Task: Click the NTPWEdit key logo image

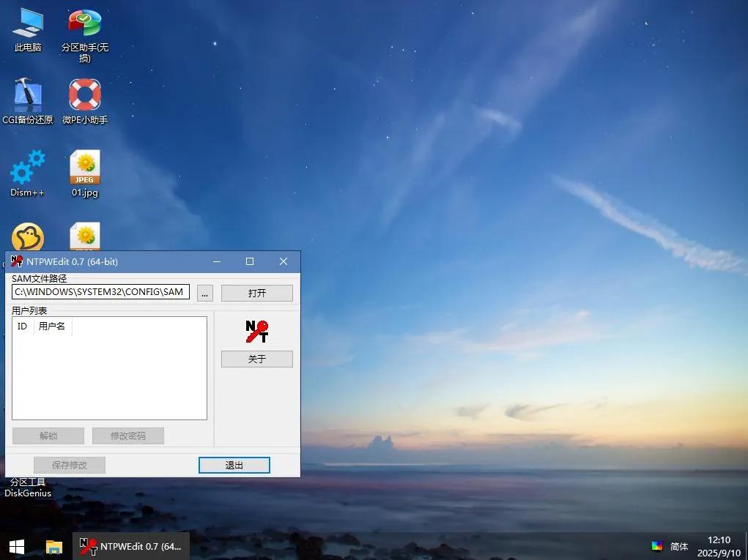Action: click(256, 332)
